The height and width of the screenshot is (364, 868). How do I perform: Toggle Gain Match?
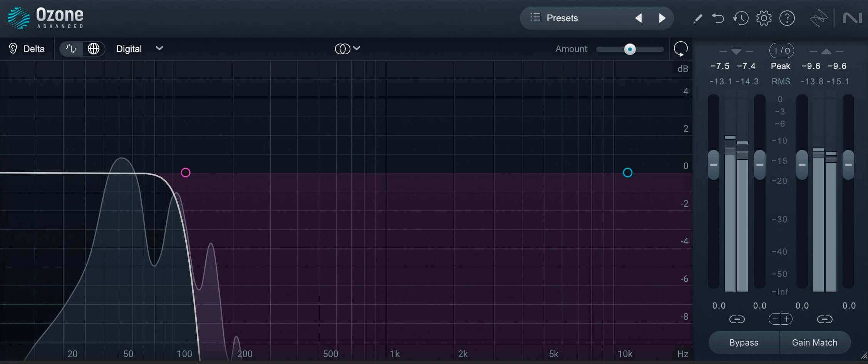coord(815,342)
